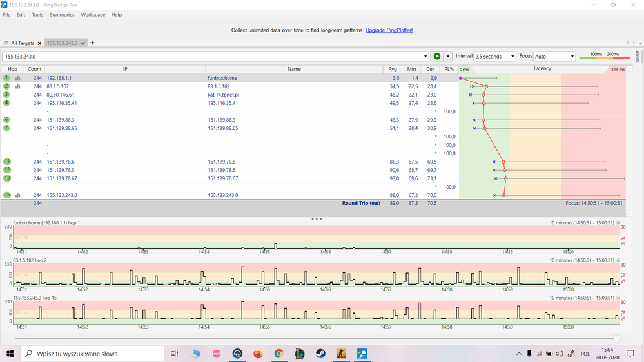Open Steam from the taskbar

(x=320, y=354)
